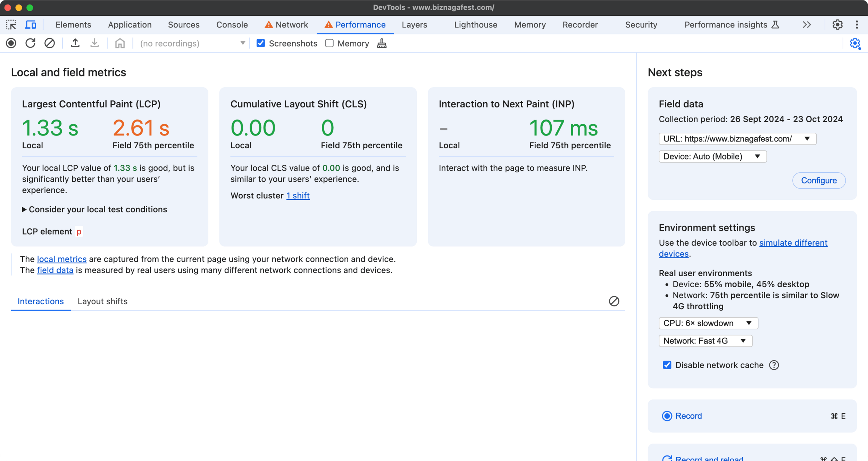This screenshot has height=461, width=868.
Task: Open the Layout shifts tab
Action: 102,301
